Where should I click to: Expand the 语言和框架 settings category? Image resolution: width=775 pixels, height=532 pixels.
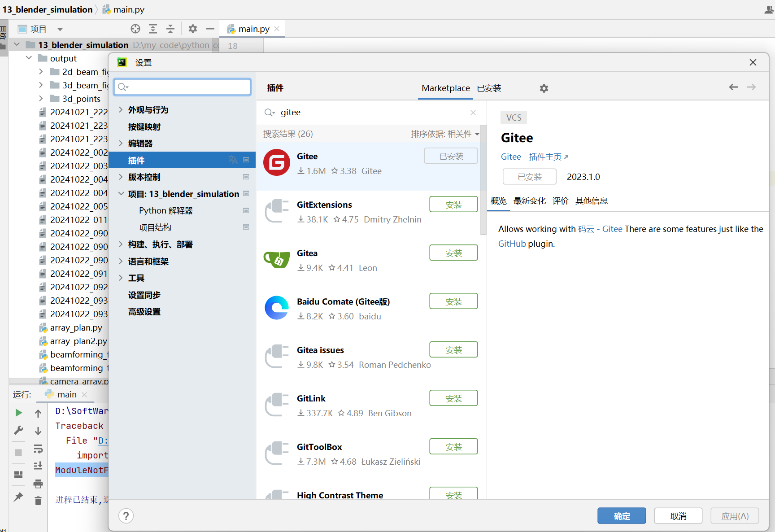[121, 261]
